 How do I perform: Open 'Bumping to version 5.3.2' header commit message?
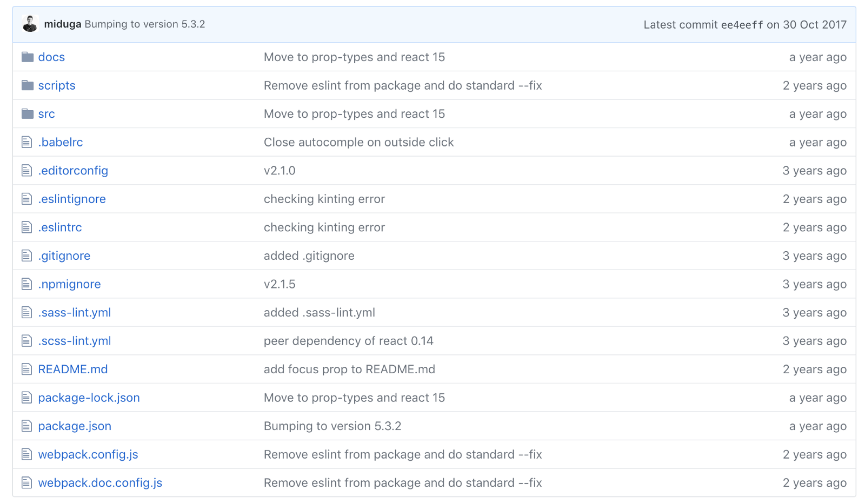click(145, 24)
